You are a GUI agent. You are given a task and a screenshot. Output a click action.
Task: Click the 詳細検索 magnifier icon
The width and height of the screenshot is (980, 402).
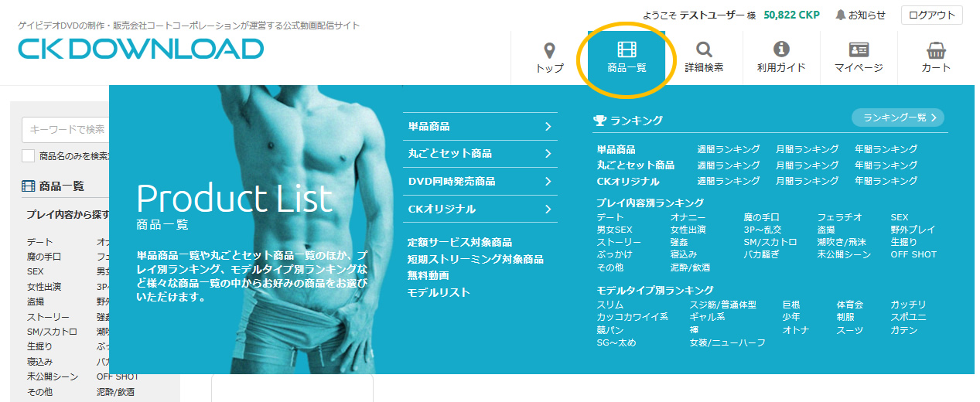[704, 50]
